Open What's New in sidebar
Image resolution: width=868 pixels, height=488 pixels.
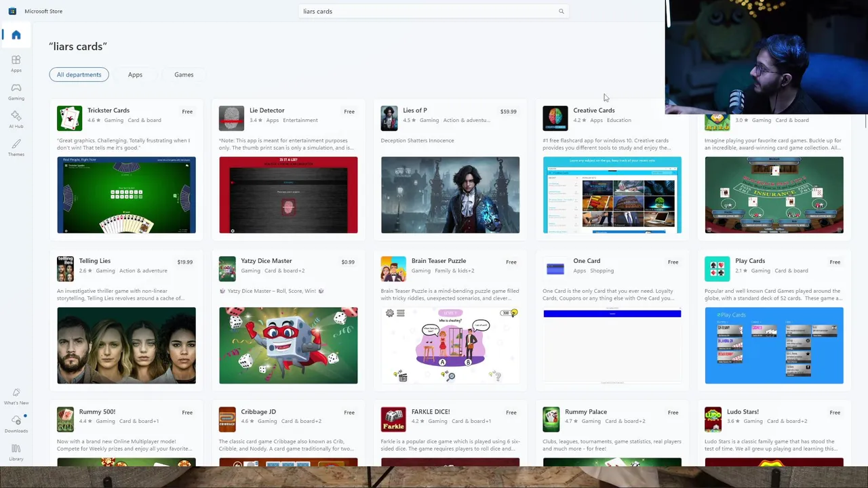coord(16,396)
